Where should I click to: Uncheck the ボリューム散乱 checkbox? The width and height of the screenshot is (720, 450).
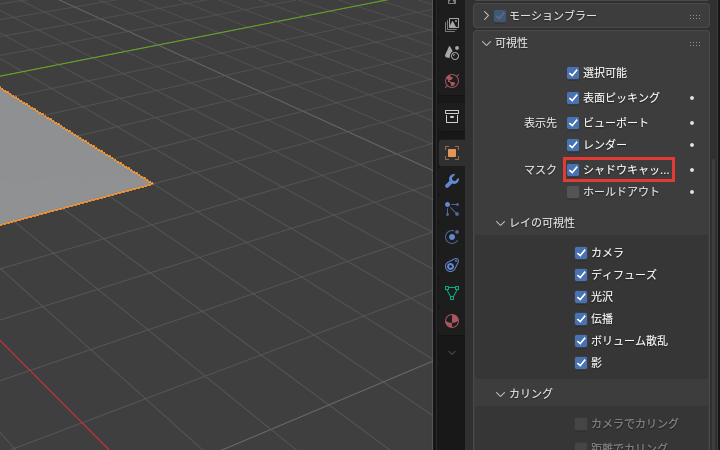[x=581, y=341]
